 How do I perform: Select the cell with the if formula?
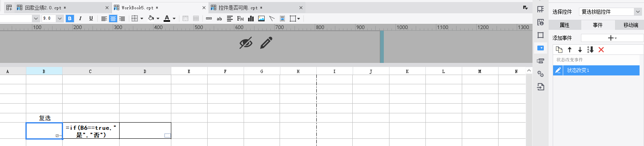point(91,131)
